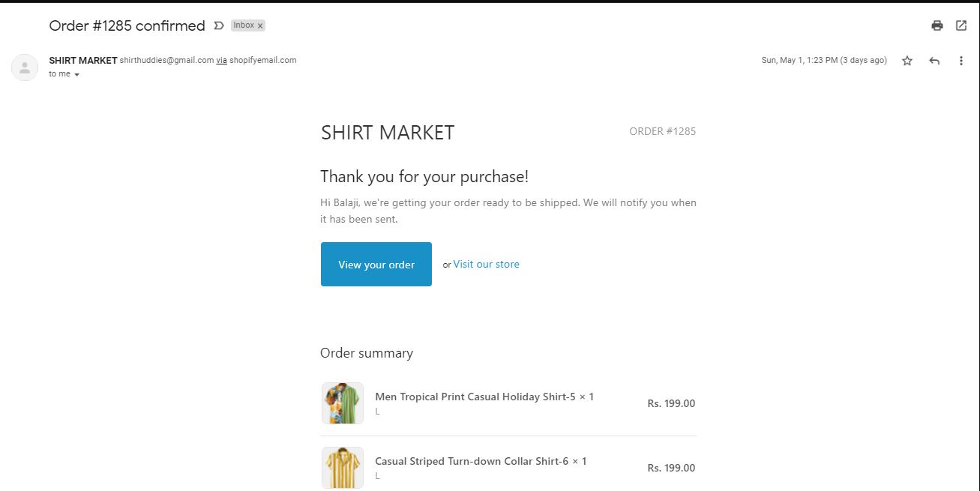
Task: Click the Sun, May 1 timestamp
Action: point(823,61)
